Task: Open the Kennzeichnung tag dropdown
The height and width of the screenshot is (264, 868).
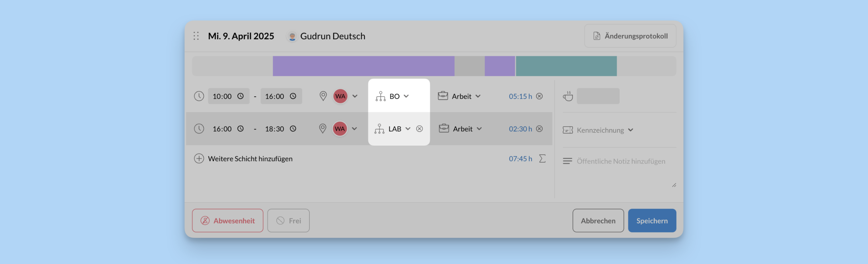Action: coord(631,130)
